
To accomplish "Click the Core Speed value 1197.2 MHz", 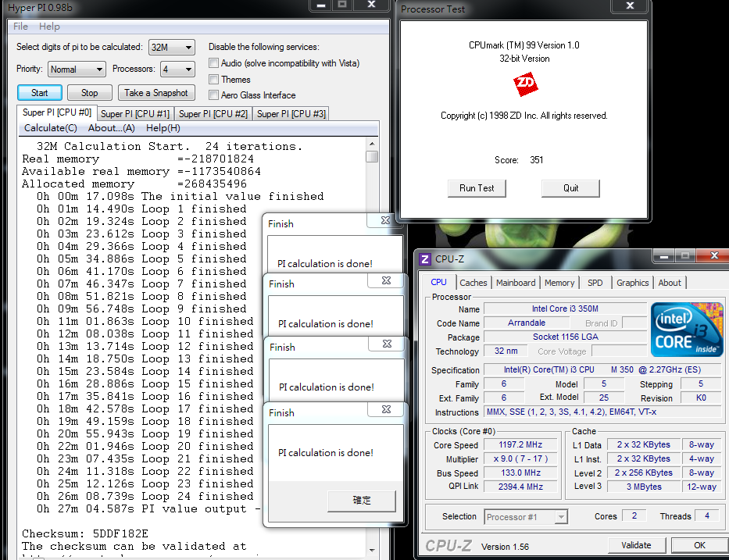I will (x=520, y=444).
